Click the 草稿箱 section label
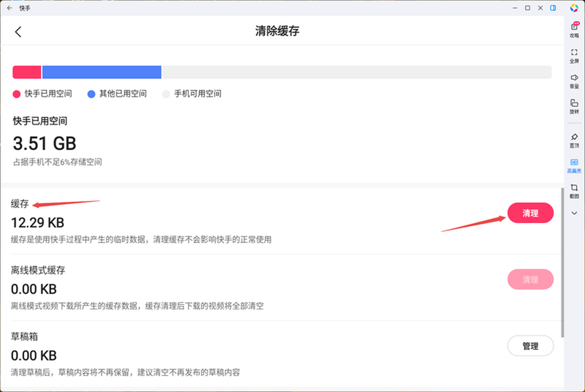This screenshot has width=585, height=392. coord(24,337)
